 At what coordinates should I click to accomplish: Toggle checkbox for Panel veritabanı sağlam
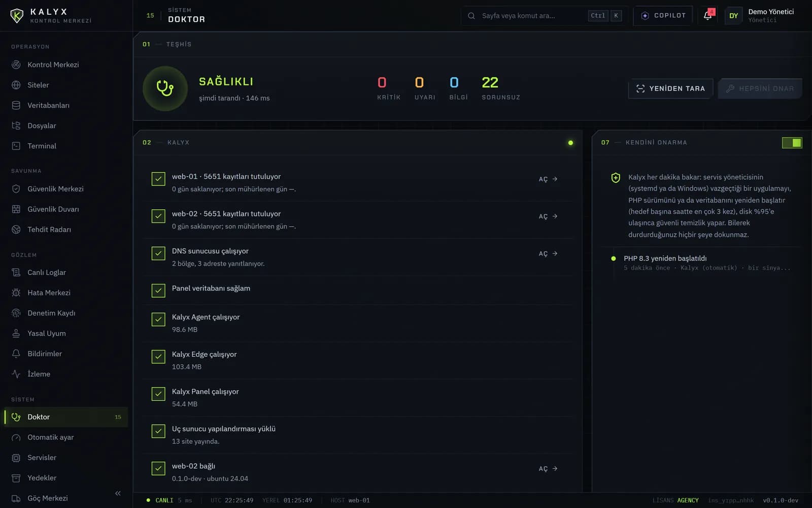158,291
